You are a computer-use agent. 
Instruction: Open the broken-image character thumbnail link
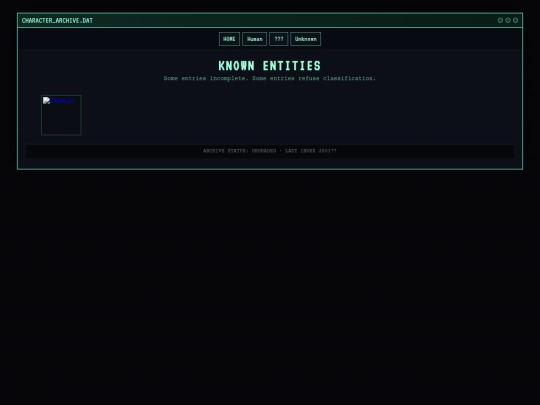pyautogui.click(x=61, y=115)
